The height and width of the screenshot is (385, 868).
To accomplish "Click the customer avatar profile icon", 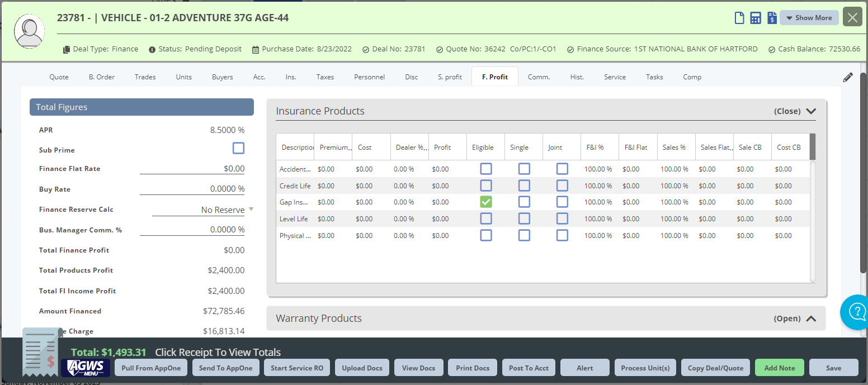I will click(30, 31).
